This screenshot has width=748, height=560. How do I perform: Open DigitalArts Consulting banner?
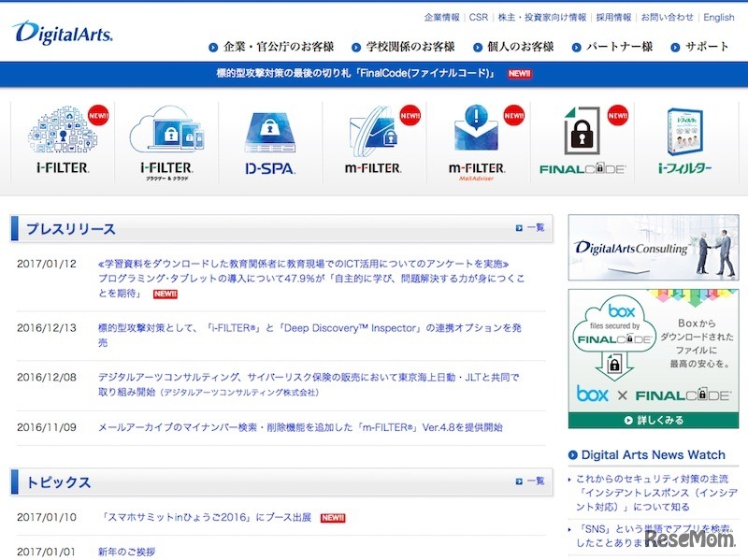tap(653, 248)
